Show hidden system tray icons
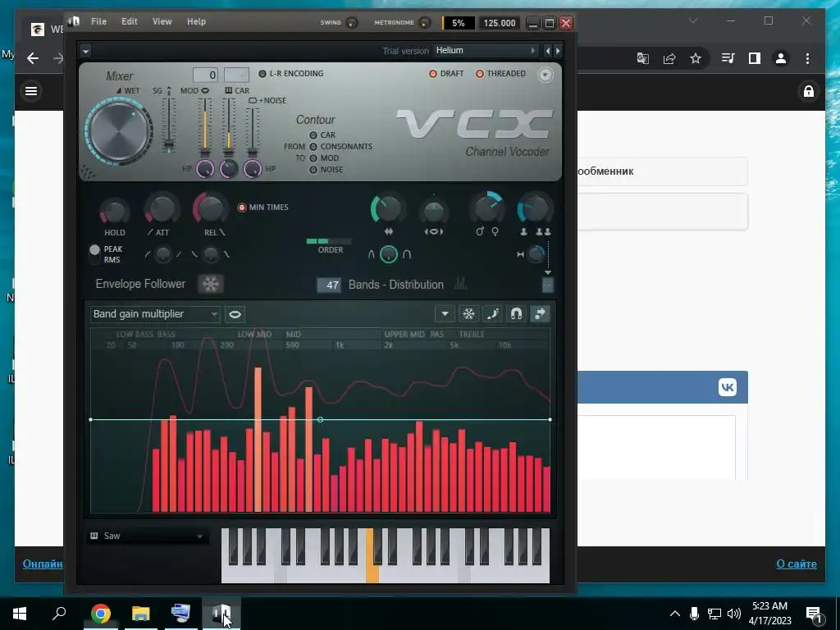Viewport: 840px width, 630px height. click(x=674, y=614)
